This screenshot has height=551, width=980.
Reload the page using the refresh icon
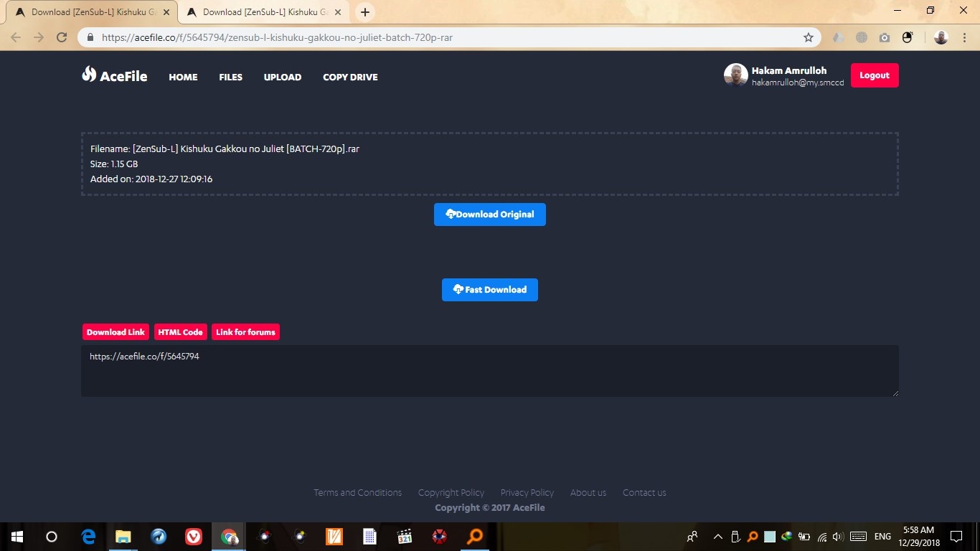pos(62,37)
